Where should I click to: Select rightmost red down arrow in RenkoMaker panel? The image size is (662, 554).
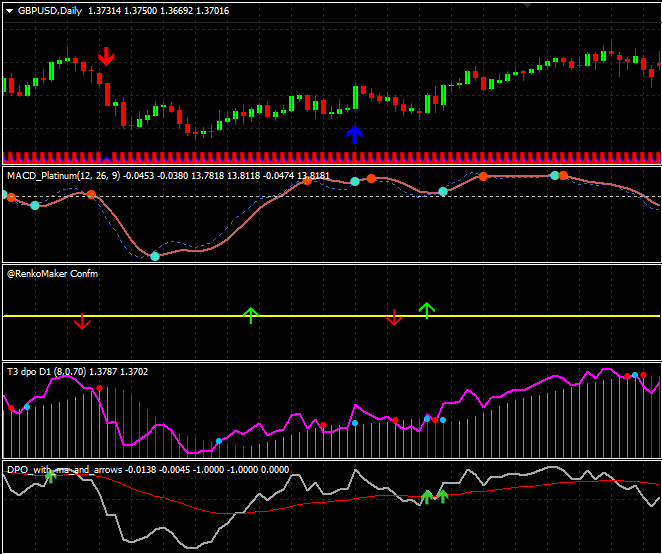[x=394, y=318]
